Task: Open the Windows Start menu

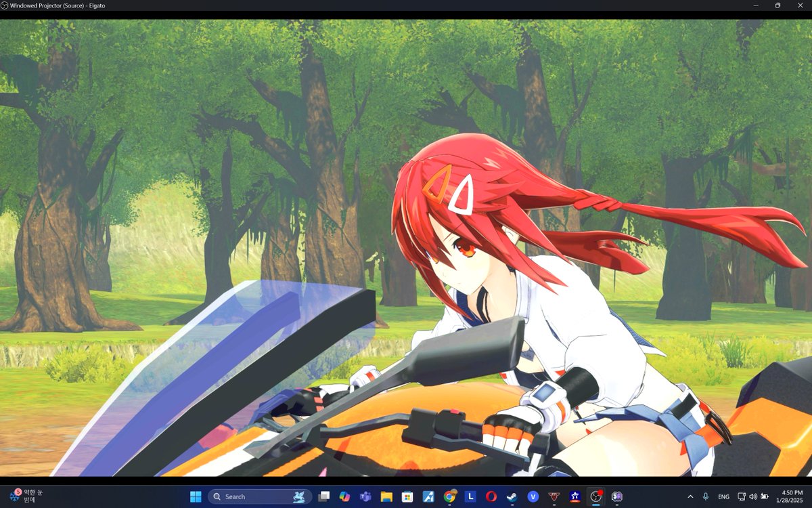Action: [196, 496]
